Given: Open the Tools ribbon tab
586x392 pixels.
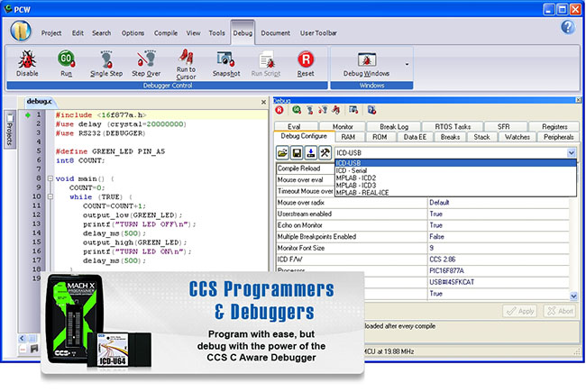Looking at the screenshot, I should 216,32.
